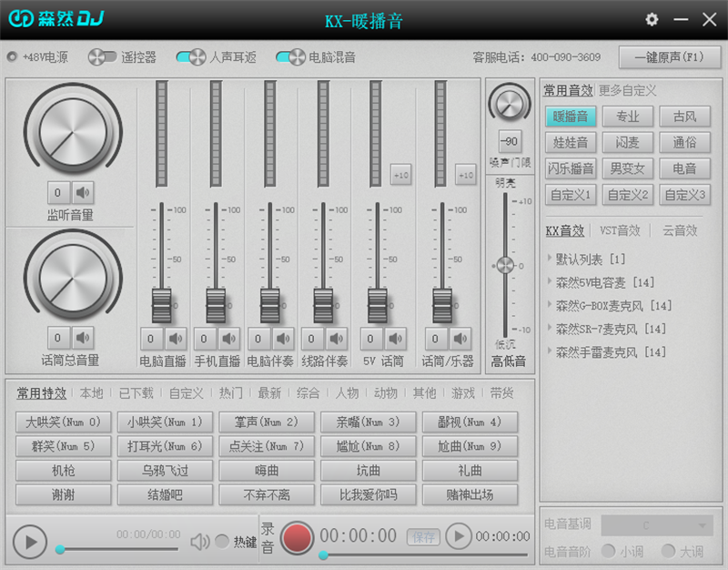The image size is (728, 570).
Task: Click the 电脑伴奏 fader handle
Action: pyautogui.click(x=270, y=303)
